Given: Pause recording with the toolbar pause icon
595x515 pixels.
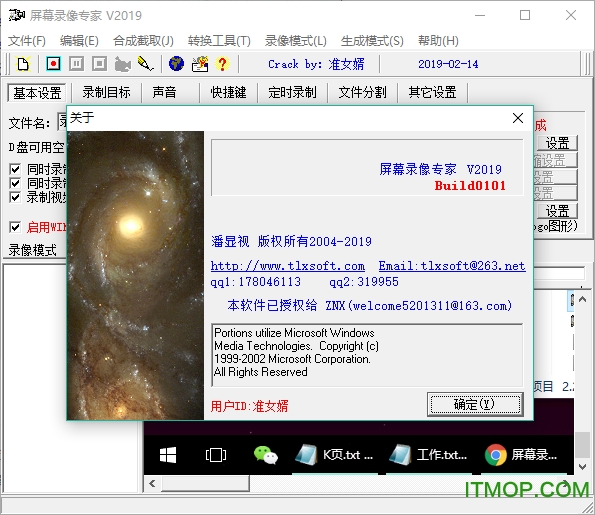Looking at the screenshot, I should pyautogui.click(x=76, y=64).
